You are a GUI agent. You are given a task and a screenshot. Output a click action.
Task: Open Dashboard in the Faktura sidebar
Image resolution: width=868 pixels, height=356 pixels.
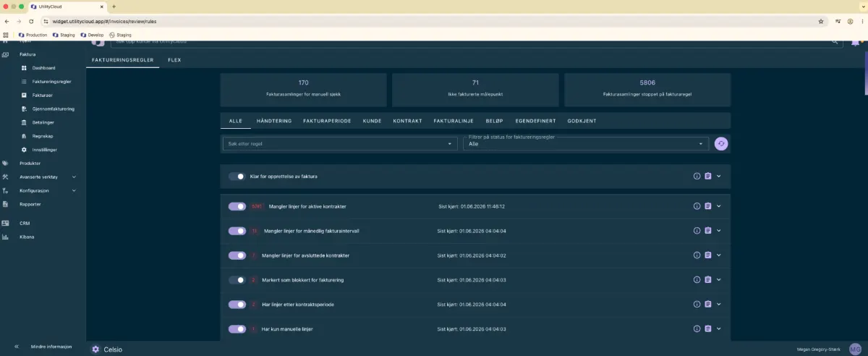[x=43, y=68]
